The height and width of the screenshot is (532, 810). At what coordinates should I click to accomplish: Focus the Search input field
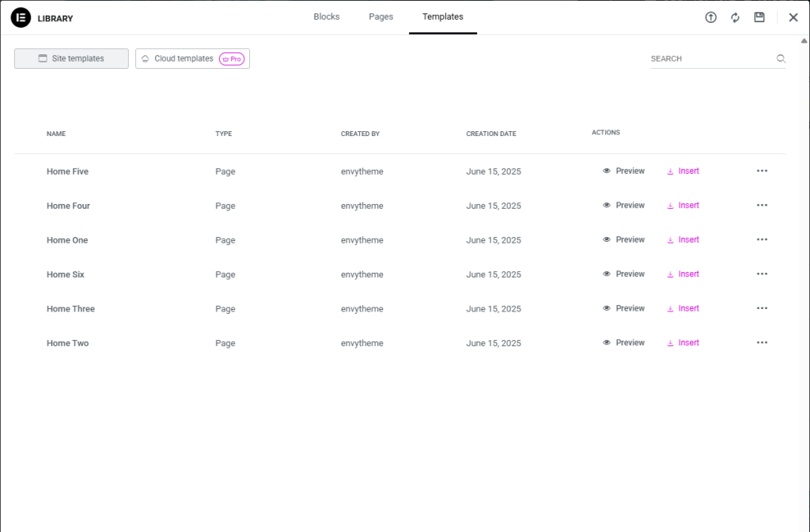(x=708, y=58)
